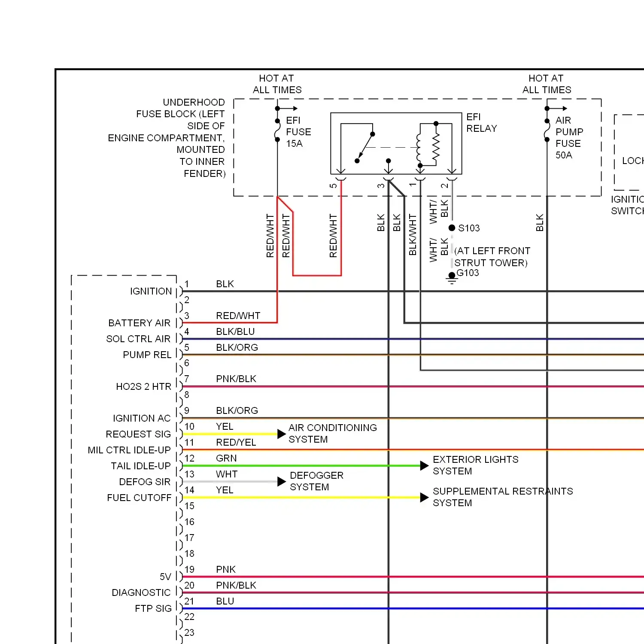
Task: Click the AIR CONDITIONING SYSTEM destination label
Action: coord(333,434)
